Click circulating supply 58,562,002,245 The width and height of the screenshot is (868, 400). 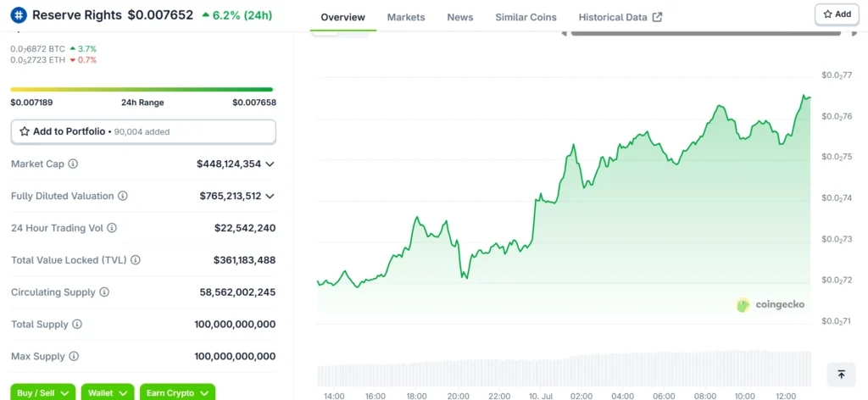tap(237, 292)
